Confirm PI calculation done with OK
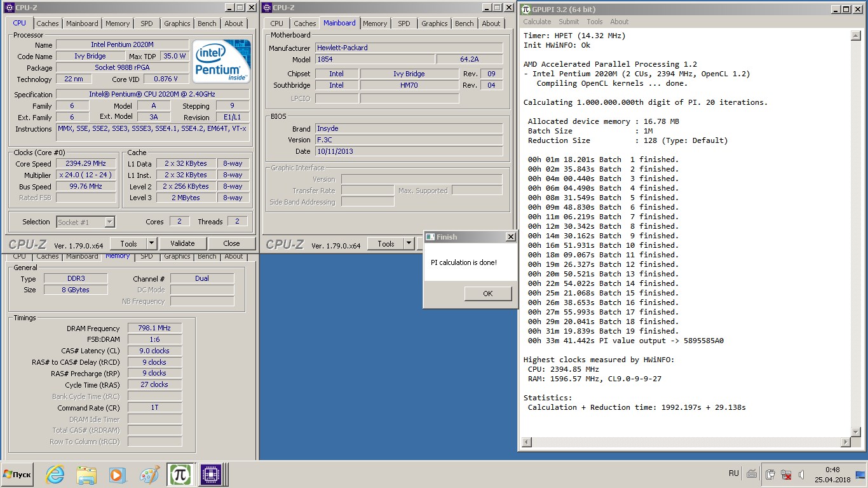 (488, 294)
